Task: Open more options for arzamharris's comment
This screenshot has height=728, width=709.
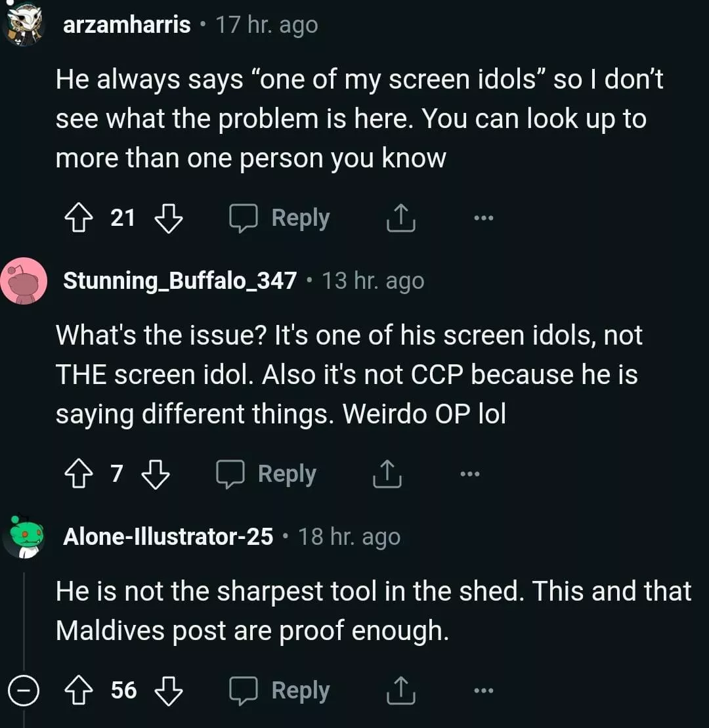Action: pyautogui.click(x=483, y=218)
